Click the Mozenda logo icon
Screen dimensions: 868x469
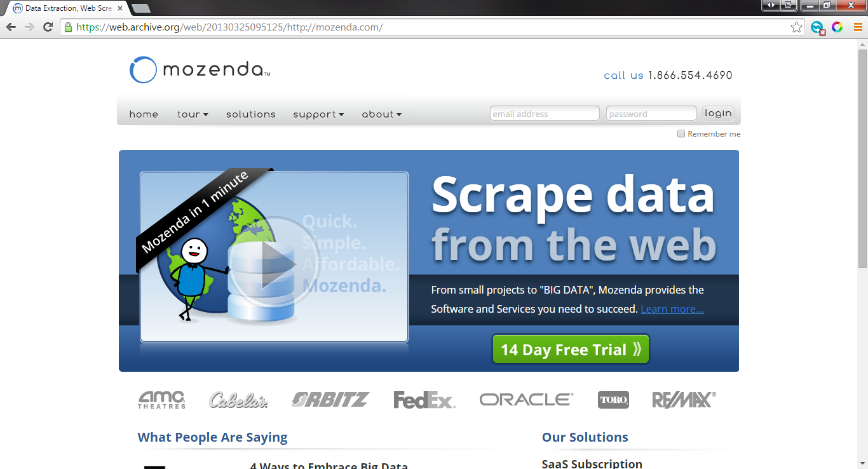tap(143, 70)
